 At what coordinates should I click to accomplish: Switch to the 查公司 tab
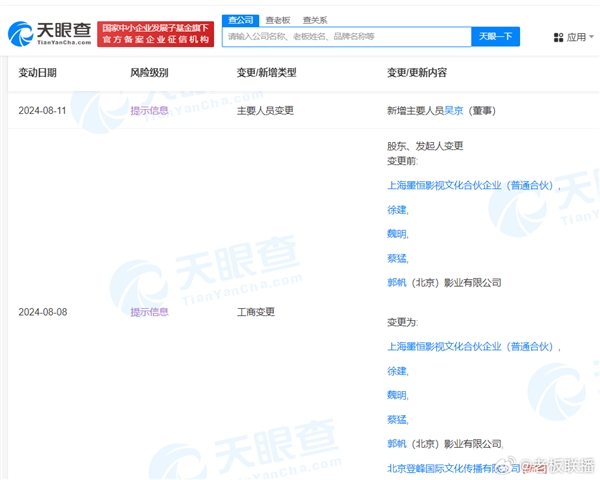point(240,20)
